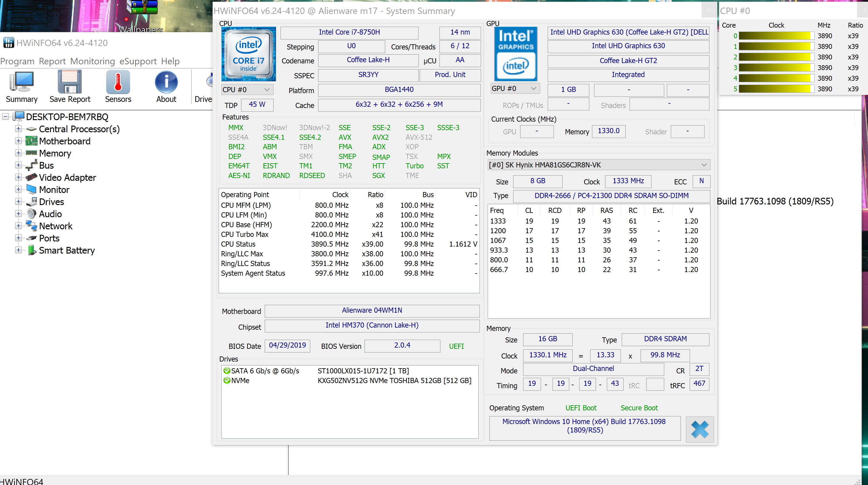Select the CPU Turbo Max row

349,234
